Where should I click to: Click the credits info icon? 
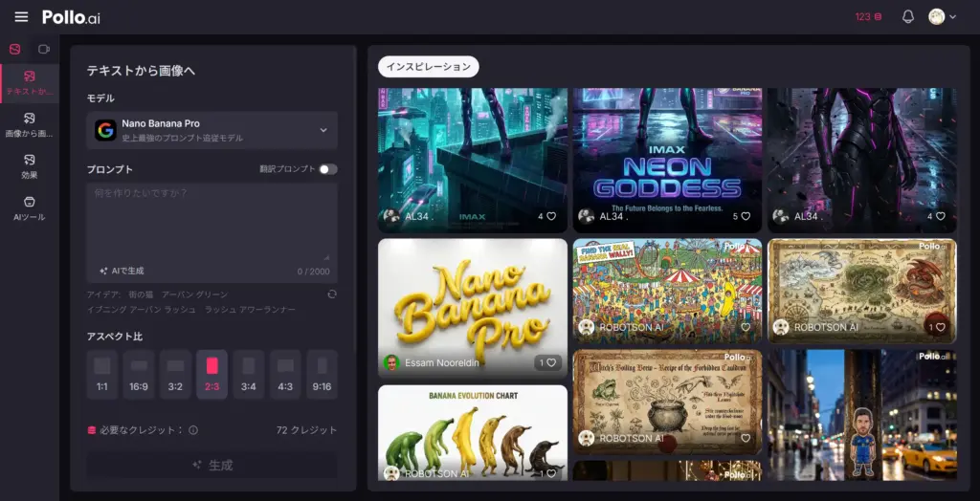[193, 430]
